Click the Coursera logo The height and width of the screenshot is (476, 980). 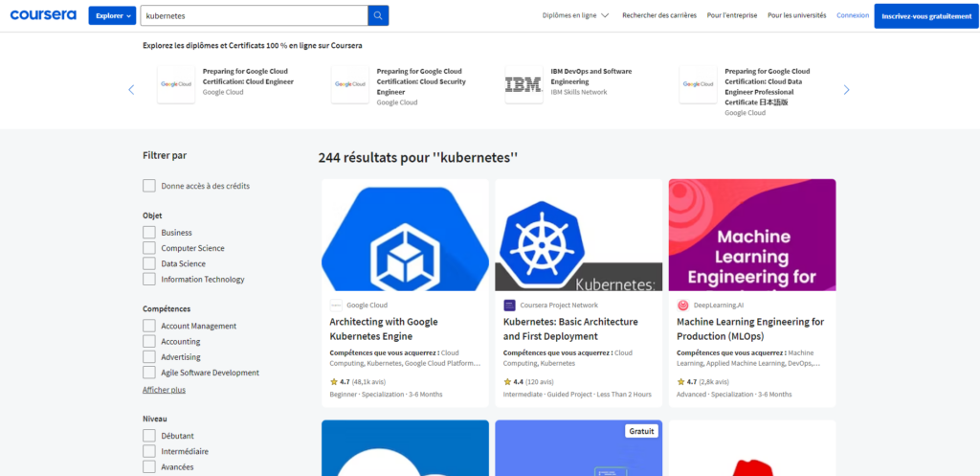43,15
